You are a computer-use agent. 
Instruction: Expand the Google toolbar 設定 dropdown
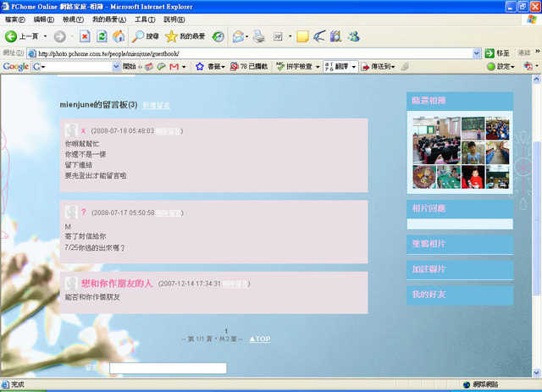pyautogui.click(x=501, y=66)
